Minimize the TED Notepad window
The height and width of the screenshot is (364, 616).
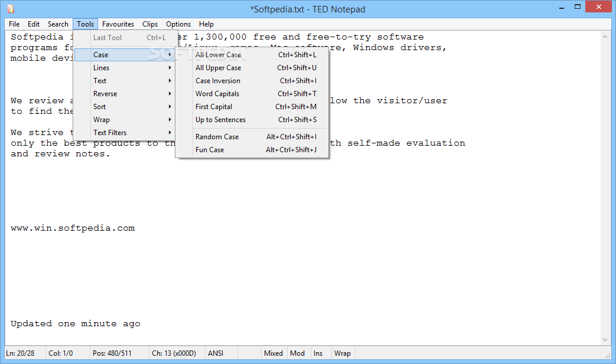pyautogui.click(x=562, y=7)
